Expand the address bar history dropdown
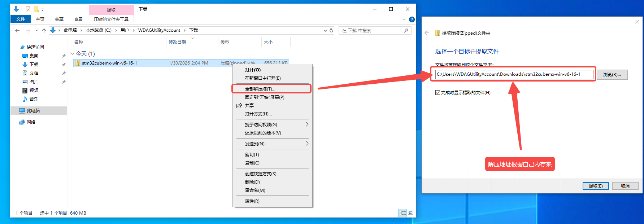 pos(325,31)
